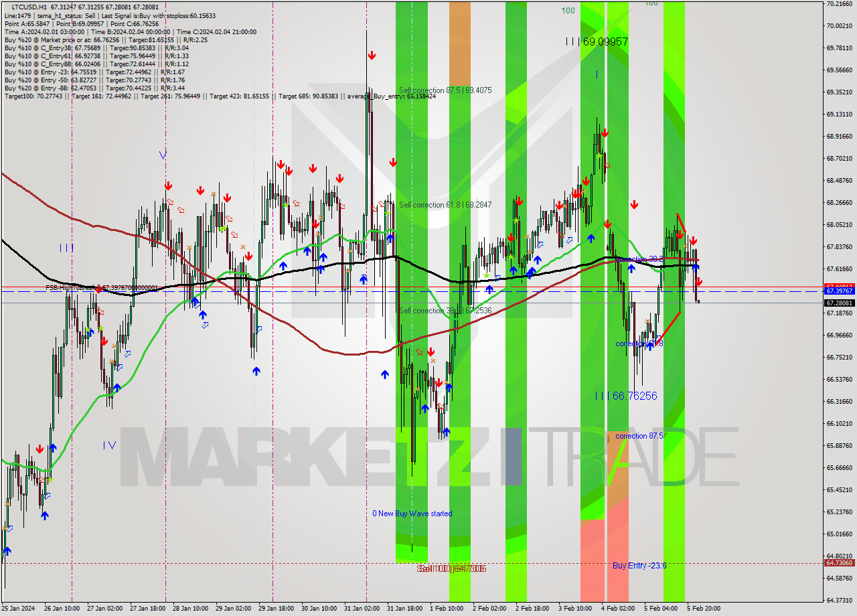Click the blue 'V' wave label
Screen dimensions: 857x616
(163, 155)
